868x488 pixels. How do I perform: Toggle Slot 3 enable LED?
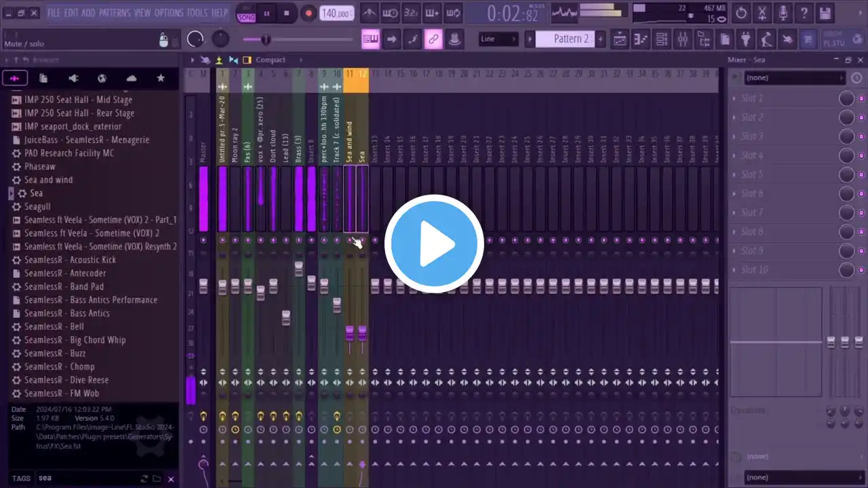[x=861, y=137]
